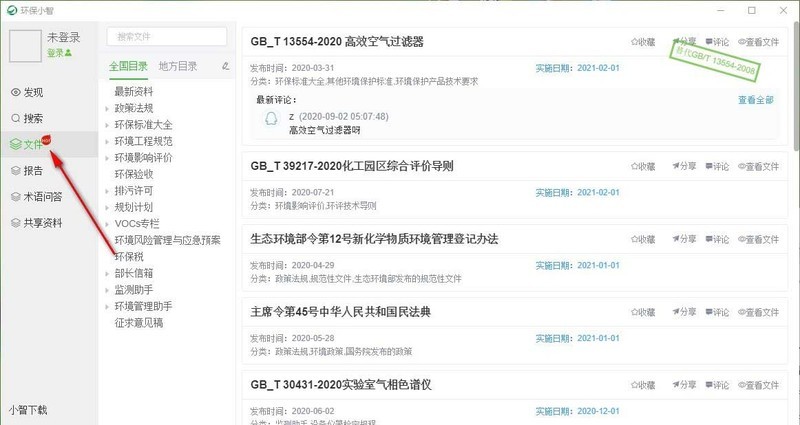
Task: Expand the VOCs专栏 tree node
Action: (107, 224)
